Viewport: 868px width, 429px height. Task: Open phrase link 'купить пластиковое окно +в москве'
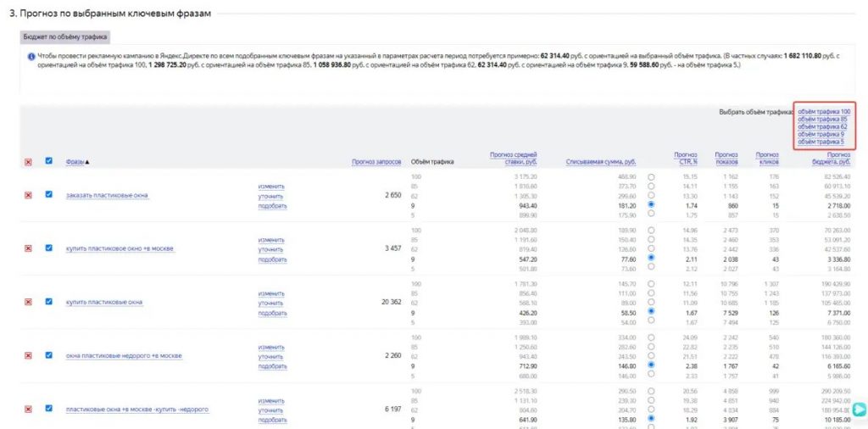coord(120,248)
